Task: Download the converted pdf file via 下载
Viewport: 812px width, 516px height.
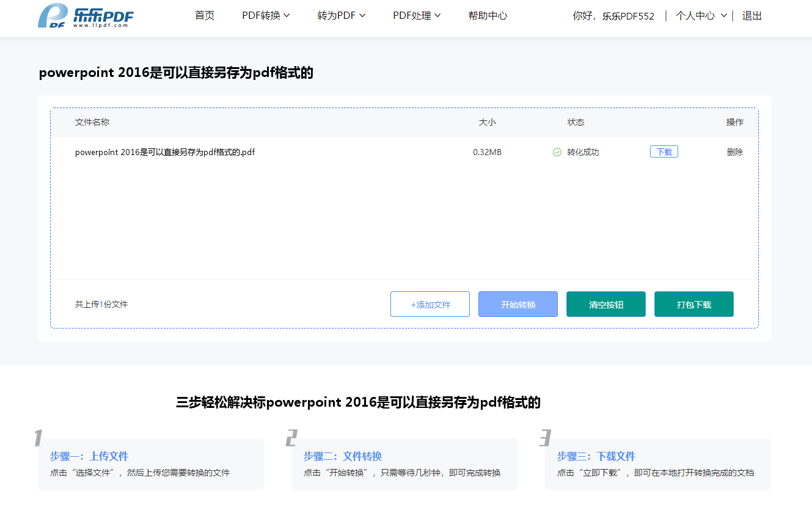Action: tap(664, 152)
